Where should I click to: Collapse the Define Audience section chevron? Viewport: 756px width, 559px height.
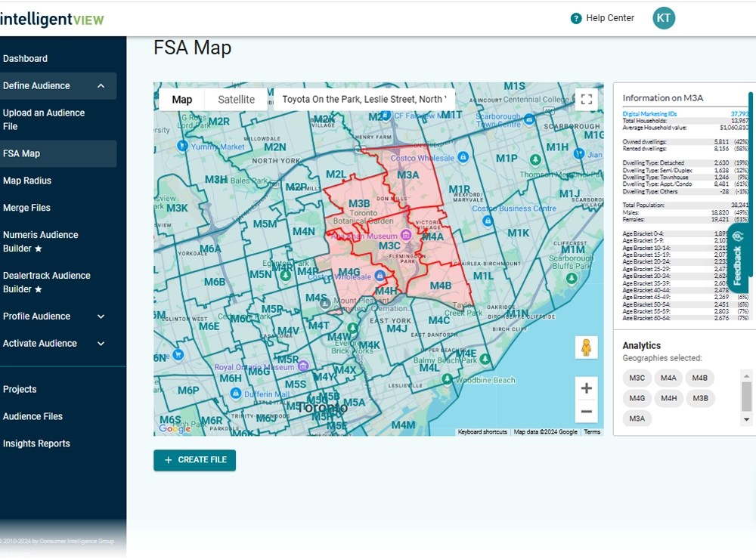101,86
